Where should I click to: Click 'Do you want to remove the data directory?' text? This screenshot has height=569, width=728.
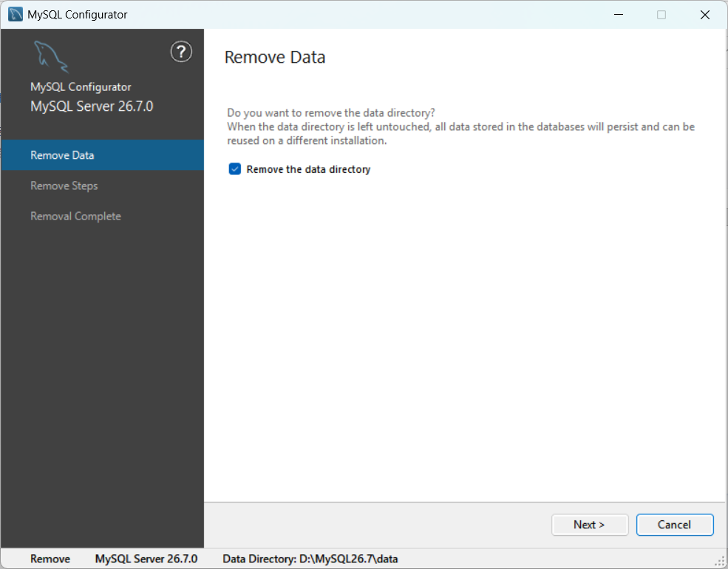click(x=331, y=113)
